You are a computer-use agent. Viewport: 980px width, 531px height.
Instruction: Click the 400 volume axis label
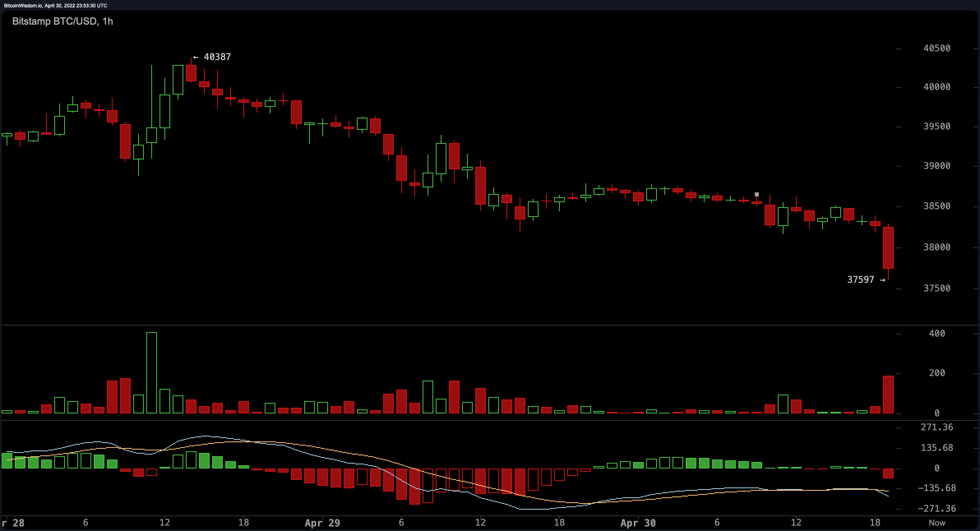click(x=937, y=334)
